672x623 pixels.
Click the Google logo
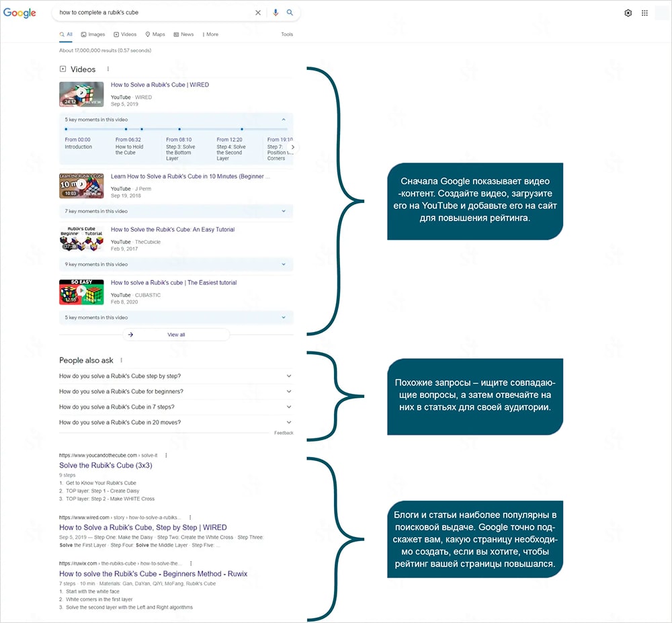pos(19,12)
